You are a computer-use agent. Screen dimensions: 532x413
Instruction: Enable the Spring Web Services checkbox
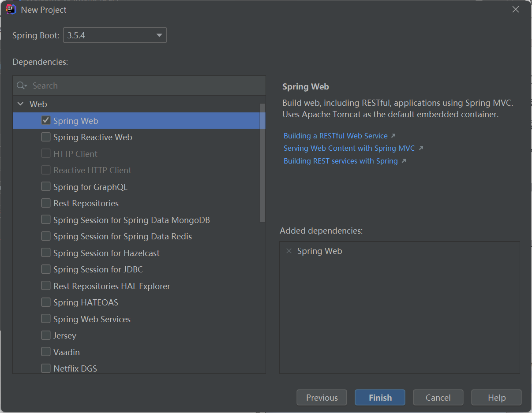coord(45,319)
